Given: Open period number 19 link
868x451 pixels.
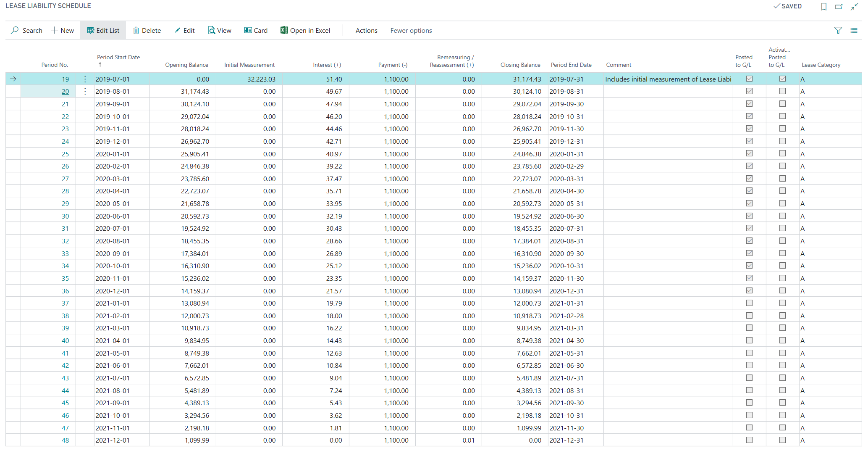Looking at the screenshot, I should (66, 79).
